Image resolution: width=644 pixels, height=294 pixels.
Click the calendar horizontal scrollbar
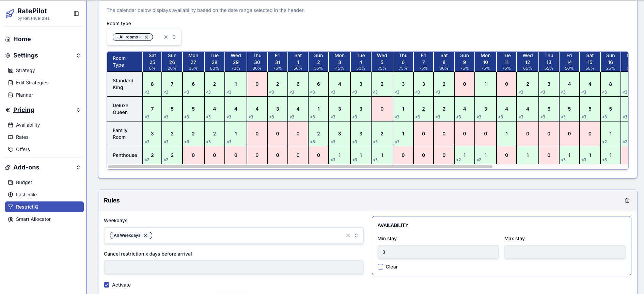(x=300, y=167)
